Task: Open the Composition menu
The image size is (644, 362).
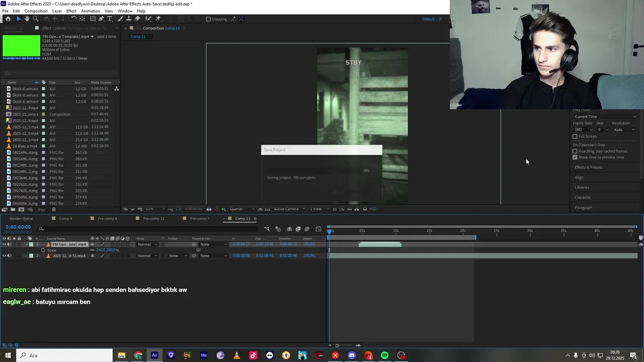Action: click(x=36, y=11)
